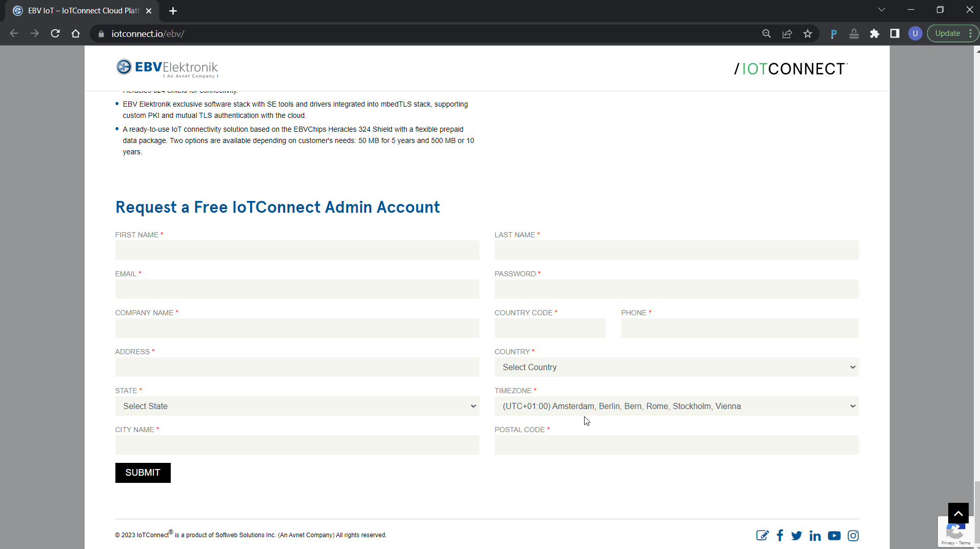Viewport: 980px width, 549px height.
Task: Click the EBV Elektronik logo
Action: click(x=167, y=68)
